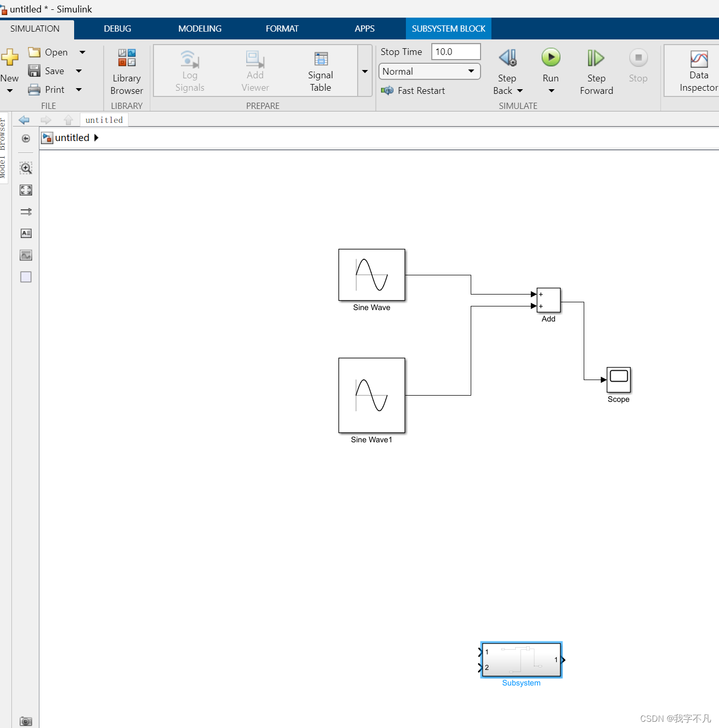Select the Add block
The image size is (719, 728).
[x=548, y=300]
